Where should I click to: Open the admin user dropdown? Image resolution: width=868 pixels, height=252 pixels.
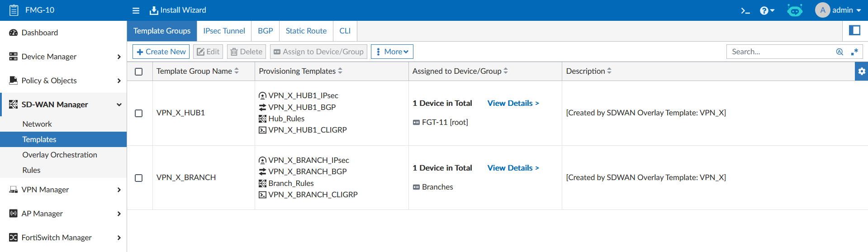click(838, 10)
